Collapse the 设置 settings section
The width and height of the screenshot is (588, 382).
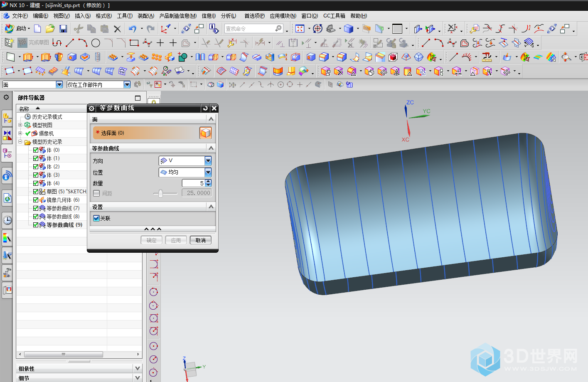pos(211,207)
